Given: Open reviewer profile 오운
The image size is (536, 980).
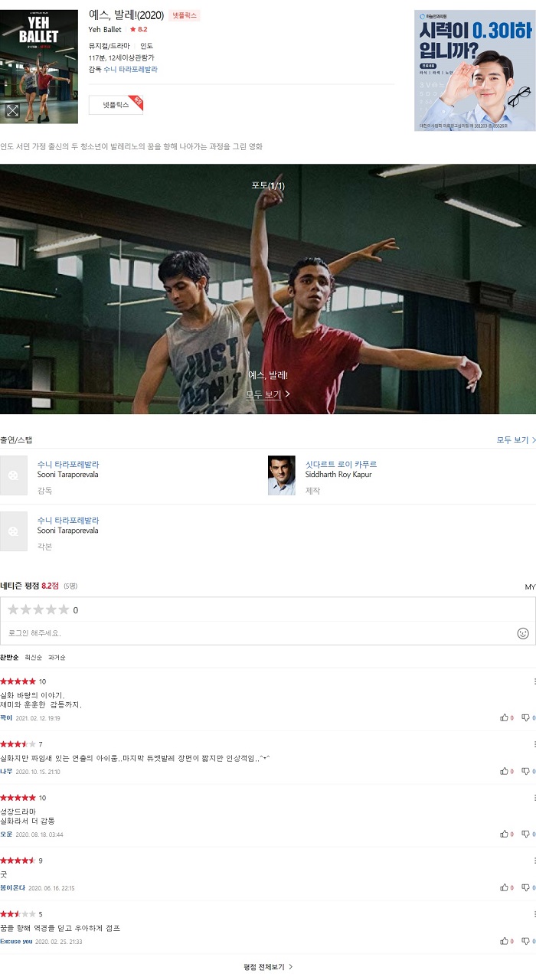Looking at the screenshot, I should point(6,834).
